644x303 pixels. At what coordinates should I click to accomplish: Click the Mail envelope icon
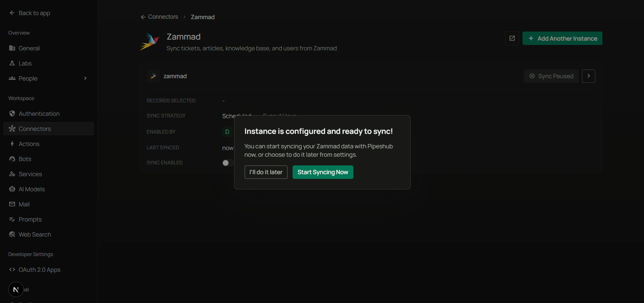coord(12,204)
